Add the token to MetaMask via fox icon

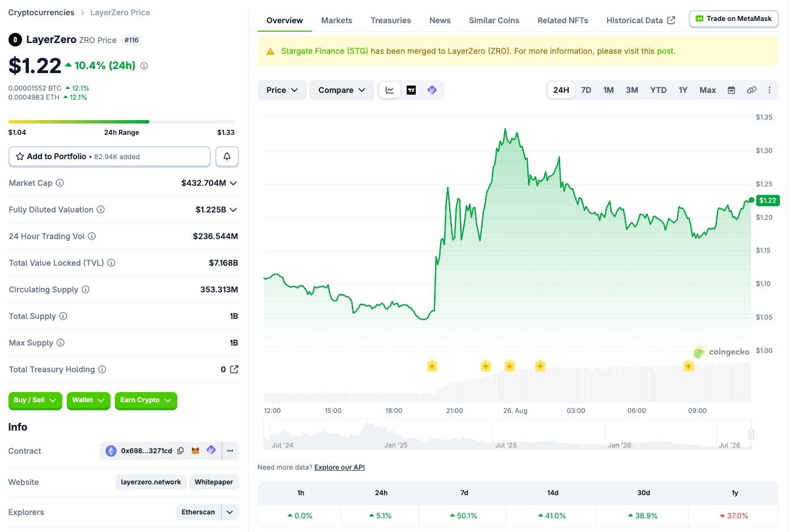click(195, 451)
